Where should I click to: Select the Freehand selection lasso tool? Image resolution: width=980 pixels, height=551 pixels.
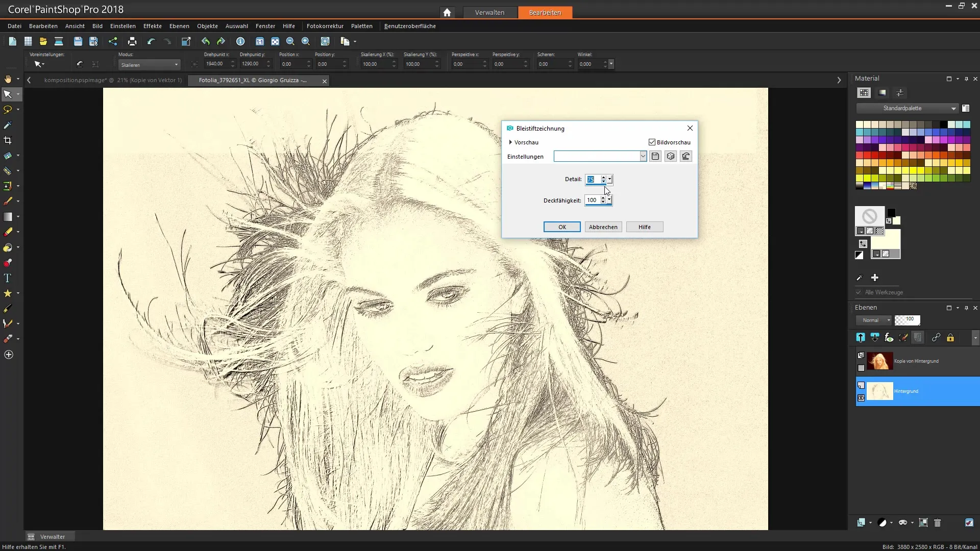8,109
